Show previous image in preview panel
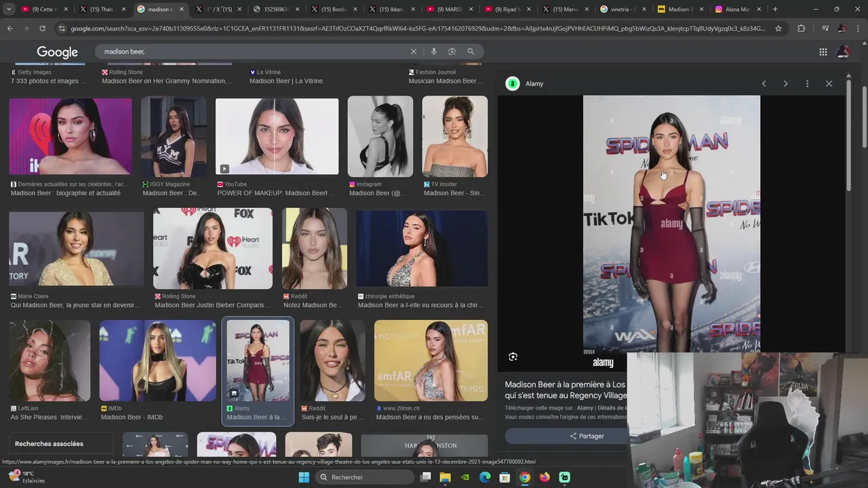Viewport: 868px width, 488px height. tap(764, 83)
